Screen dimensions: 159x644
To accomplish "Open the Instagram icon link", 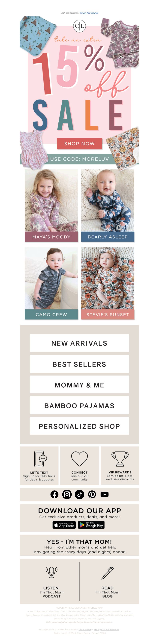I will (67, 494).
